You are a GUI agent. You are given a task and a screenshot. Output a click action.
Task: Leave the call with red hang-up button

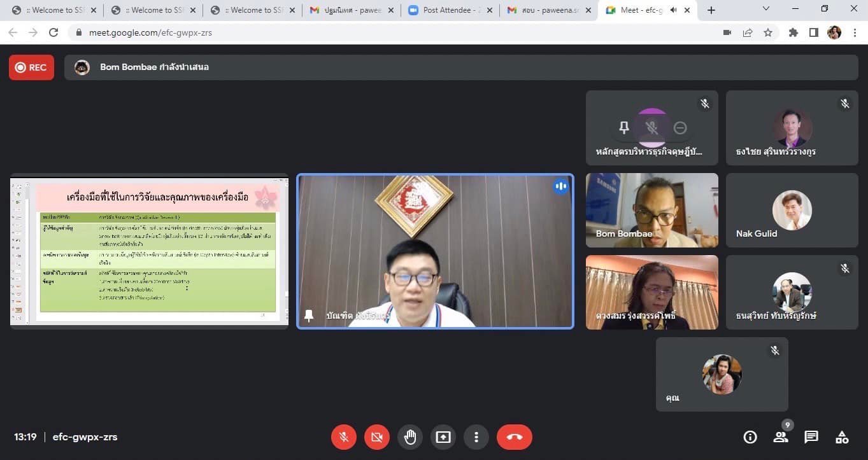click(x=515, y=437)
